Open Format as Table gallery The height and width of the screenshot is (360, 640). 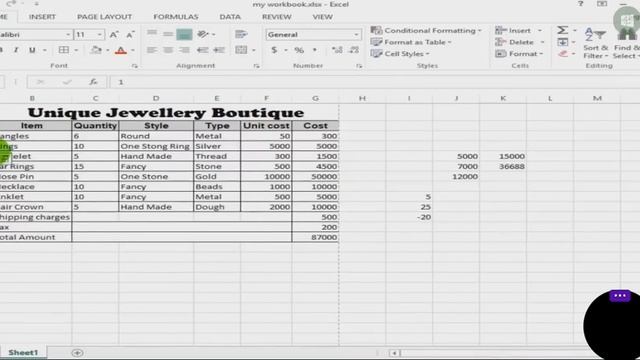point(411,42)
